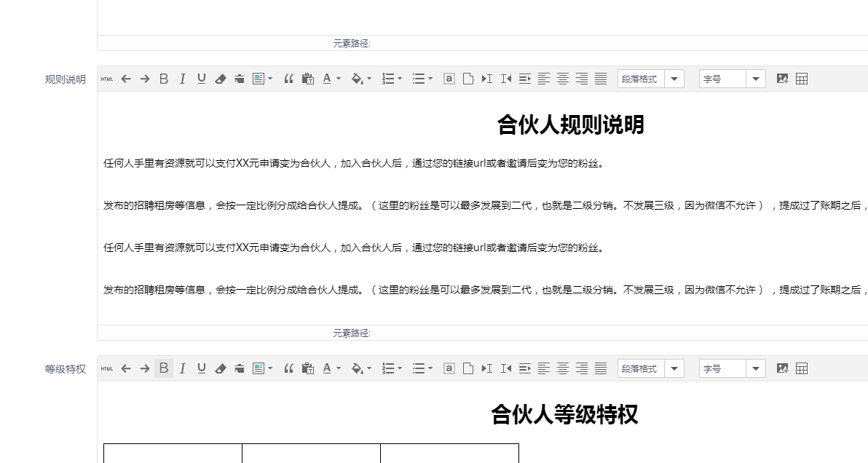Open 字号 font size dropdown in 等级特权 toolbar
This screenshot has width=868, height=463.
click(x=756, y=369)
